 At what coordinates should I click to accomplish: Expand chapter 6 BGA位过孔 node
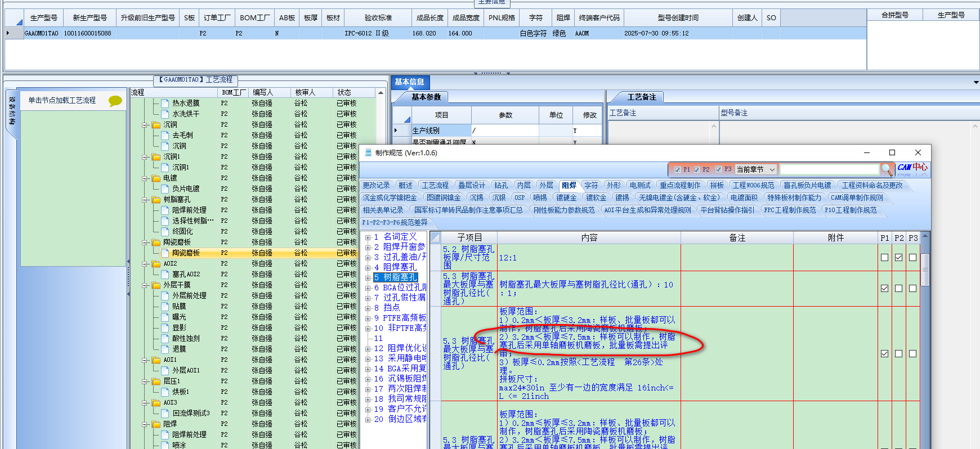coord(368,288)
